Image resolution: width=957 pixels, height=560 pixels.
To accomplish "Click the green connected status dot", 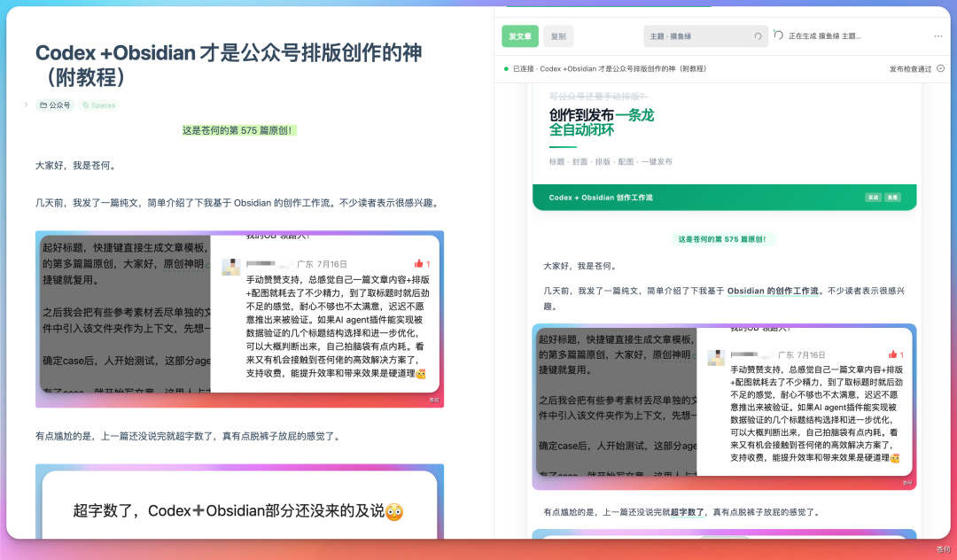I will [506, 69].
